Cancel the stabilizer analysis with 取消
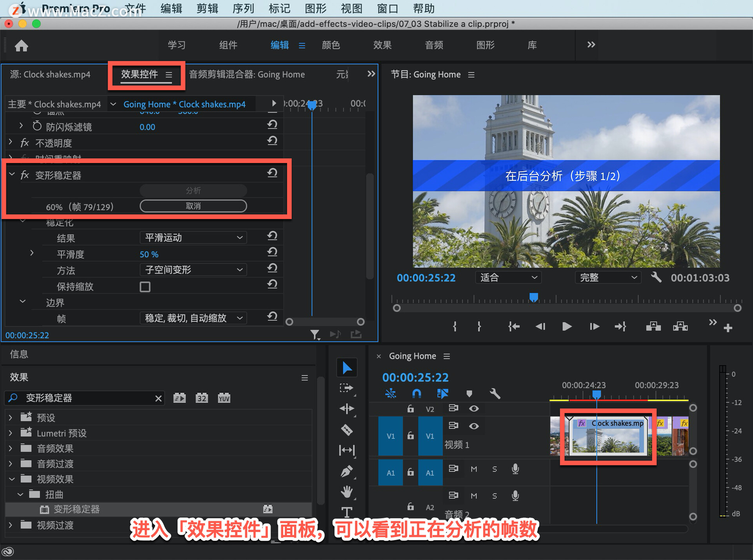Viewport: 753px width, 560px height. [x=193, y=206]
